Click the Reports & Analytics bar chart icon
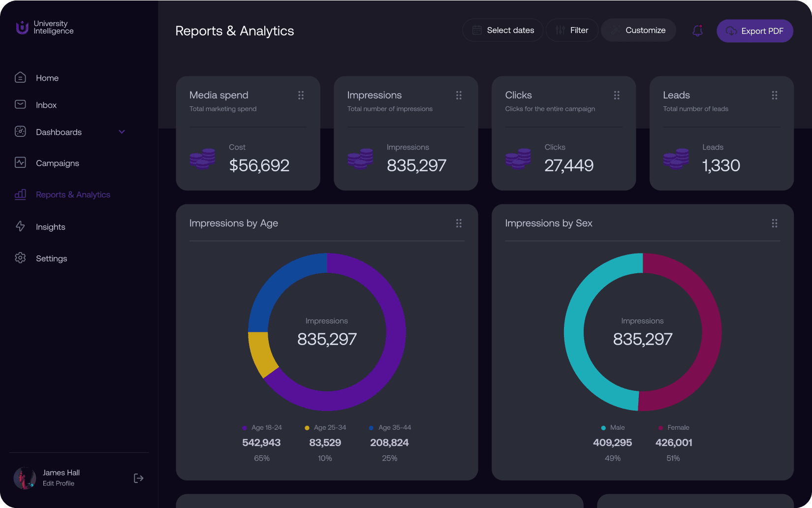Viewport: 812px width, 508px height. [x=20, y=194]
